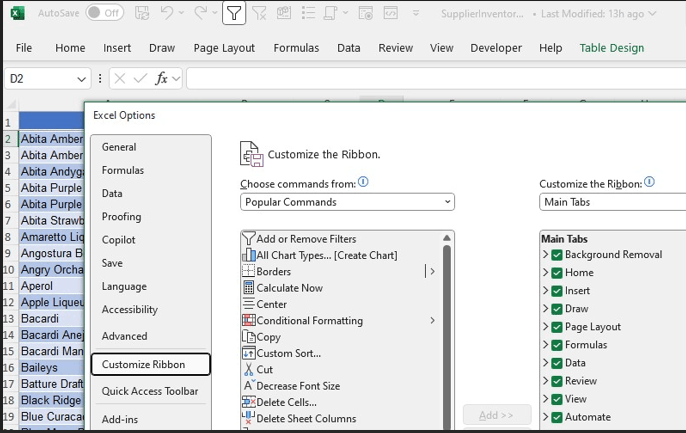Image resolution: width=686 pixels, height=433 pixels.
Task: Click the code window icon in title bar
Action: [391, 13]
